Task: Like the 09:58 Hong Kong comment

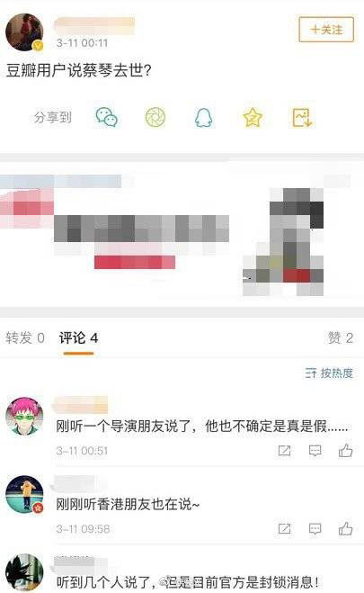Action: click(x=345, y=528)
